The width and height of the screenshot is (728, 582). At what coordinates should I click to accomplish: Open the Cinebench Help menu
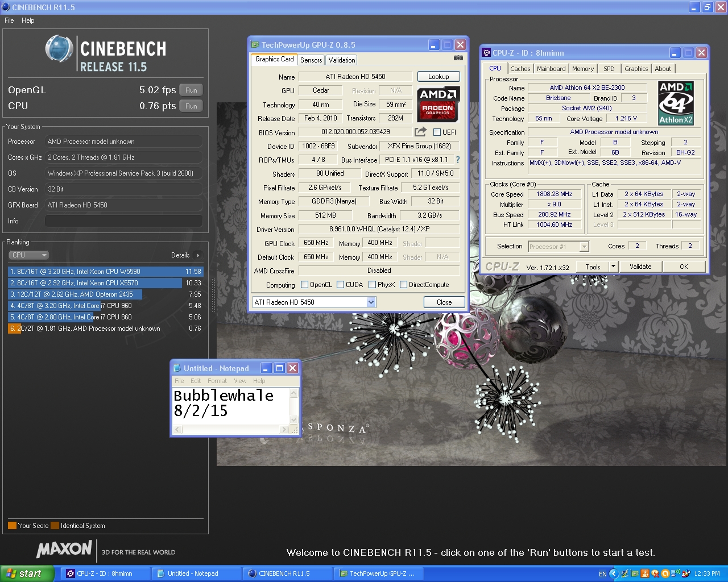point(28,20)
